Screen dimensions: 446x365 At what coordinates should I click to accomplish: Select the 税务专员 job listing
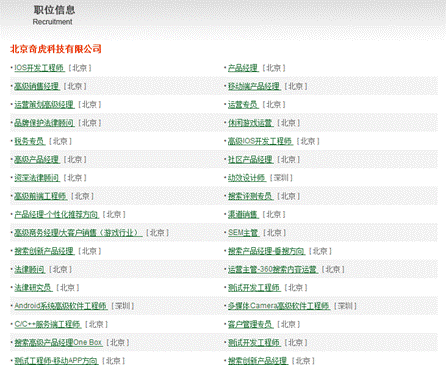[30, 141]
